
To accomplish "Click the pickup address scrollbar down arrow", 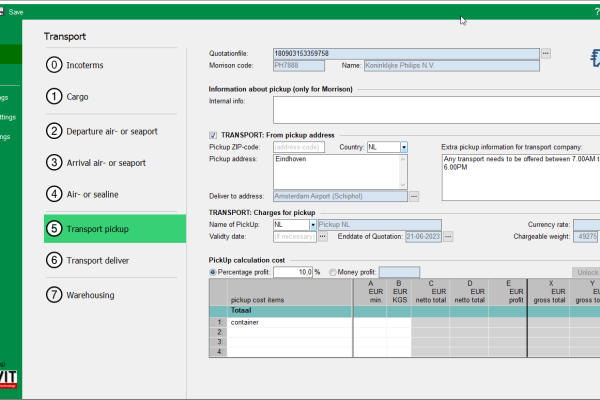I will [403, 185].
